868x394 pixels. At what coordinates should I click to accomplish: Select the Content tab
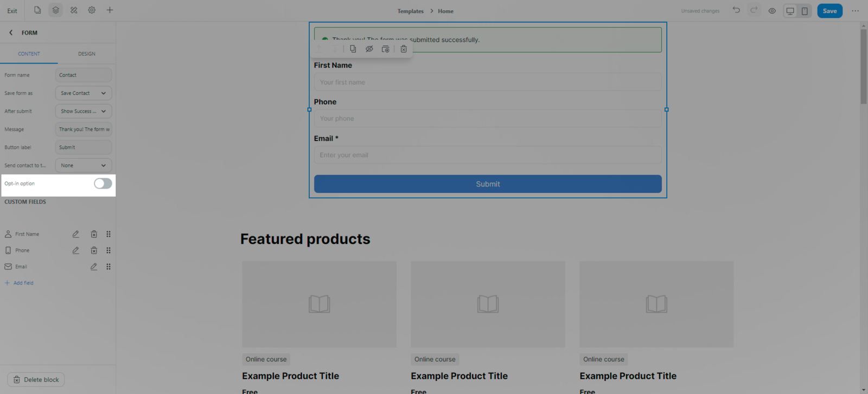point(29,54)
